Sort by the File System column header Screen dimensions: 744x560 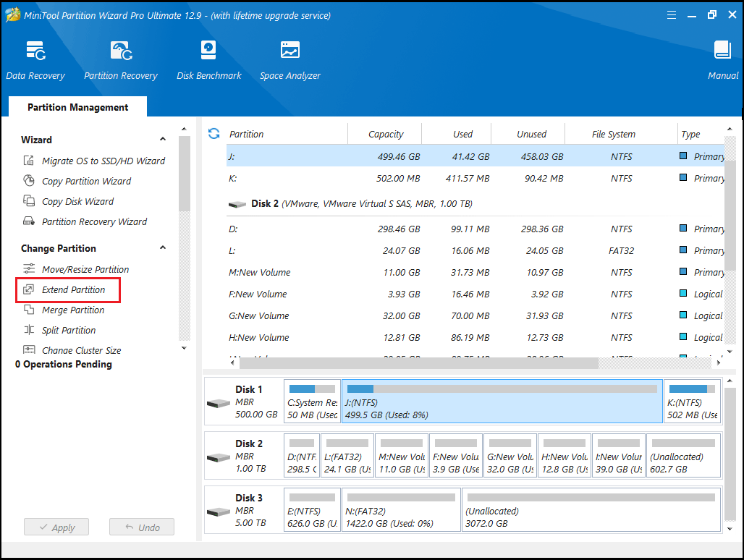pos(613,134)
